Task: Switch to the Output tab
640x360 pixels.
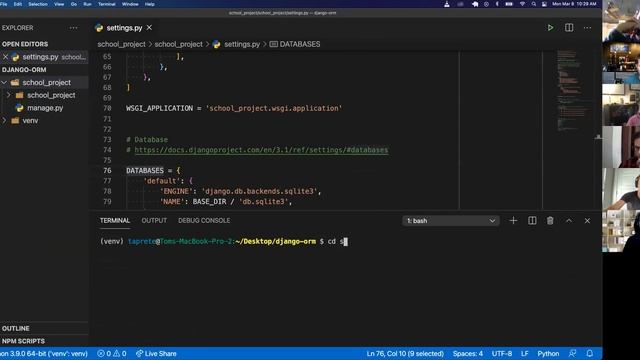Action: coord(154,220)
